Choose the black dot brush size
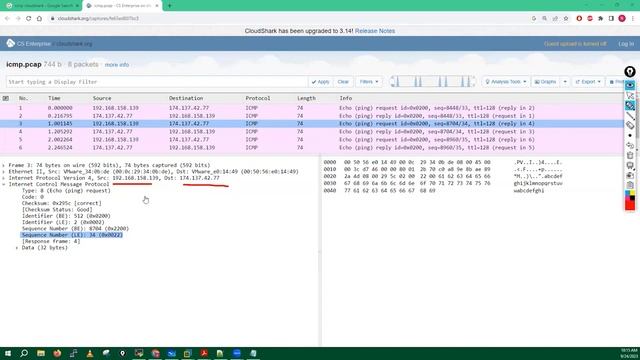 coord(630,136)
